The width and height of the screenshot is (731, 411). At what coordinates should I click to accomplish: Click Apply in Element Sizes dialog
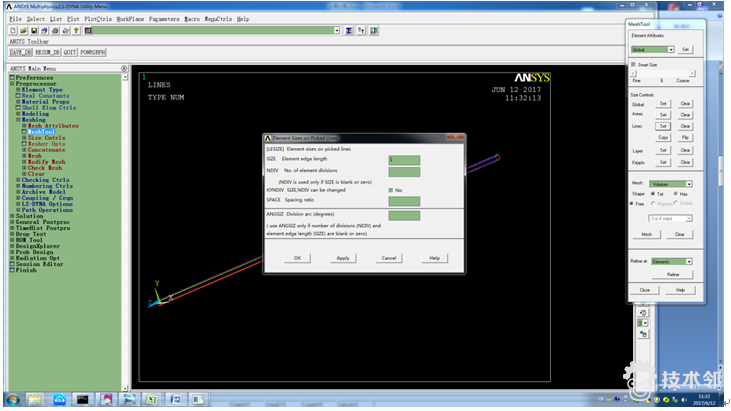[343, 258]
